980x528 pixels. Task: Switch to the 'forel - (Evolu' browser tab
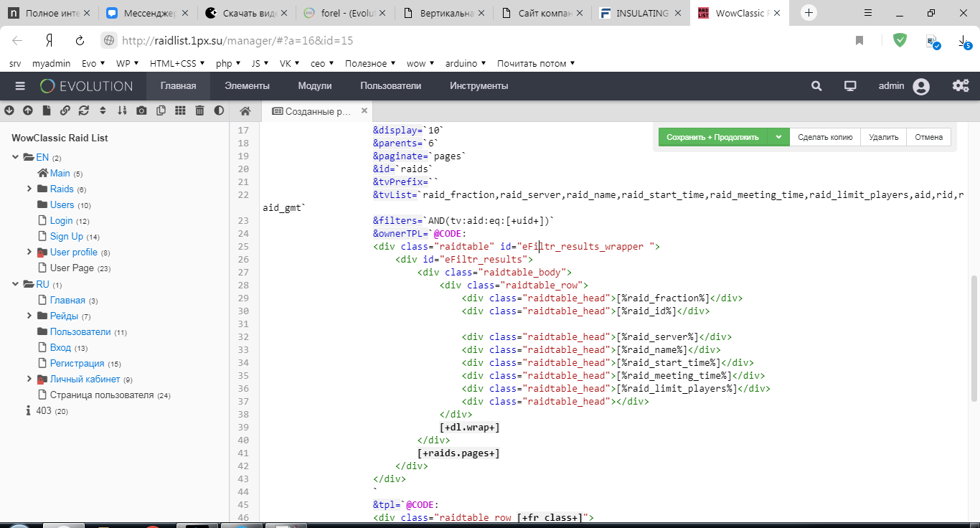344,13
